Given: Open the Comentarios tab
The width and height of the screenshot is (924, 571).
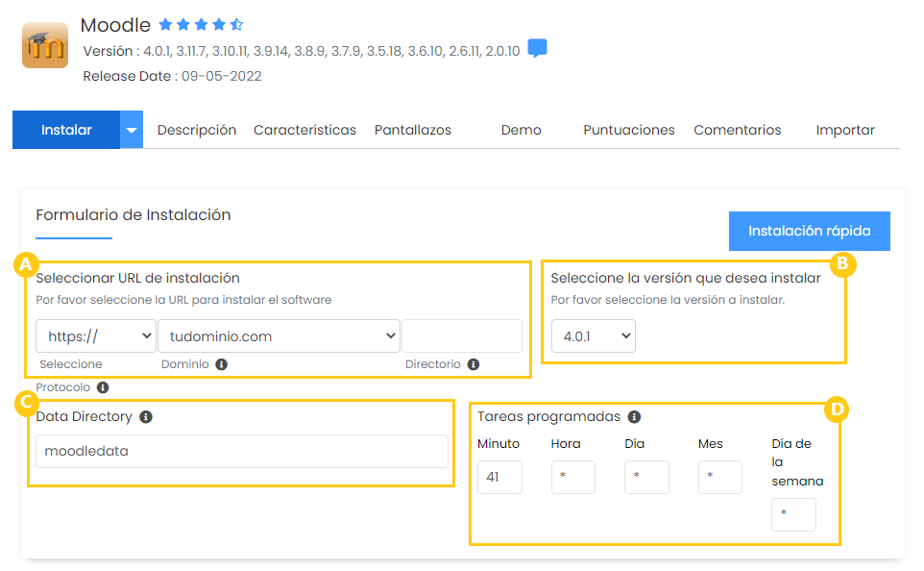Looking at the screenshot, I should [x=738, y=130].
